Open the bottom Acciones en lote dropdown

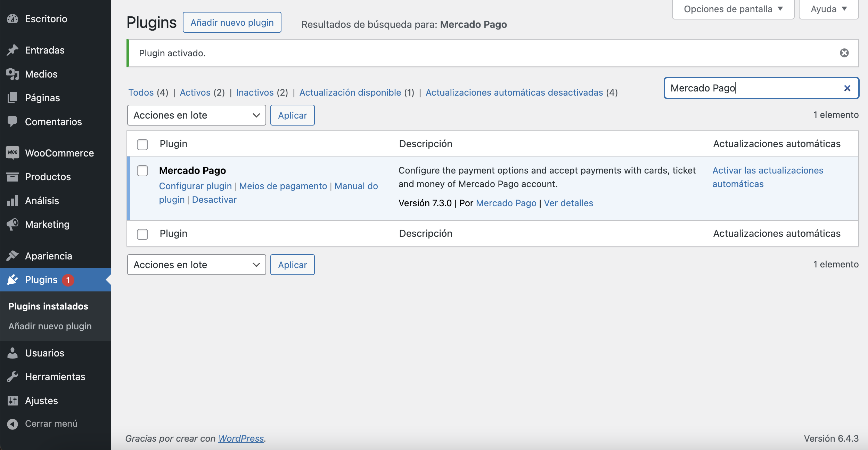(x=197, y=265)
